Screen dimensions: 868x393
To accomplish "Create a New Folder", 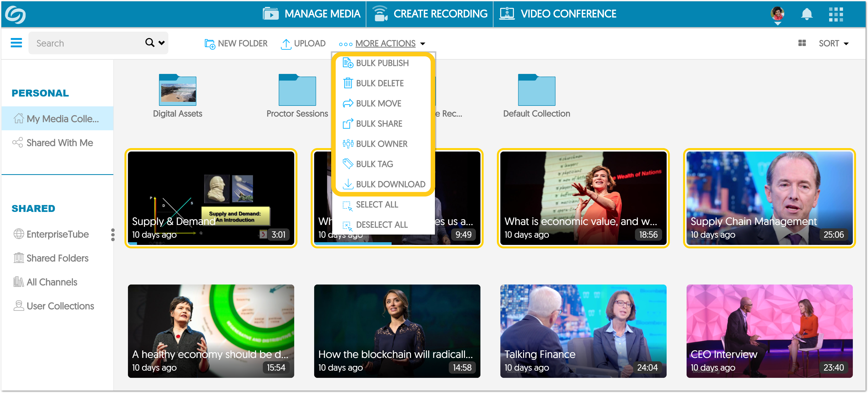I will point(236,43).
